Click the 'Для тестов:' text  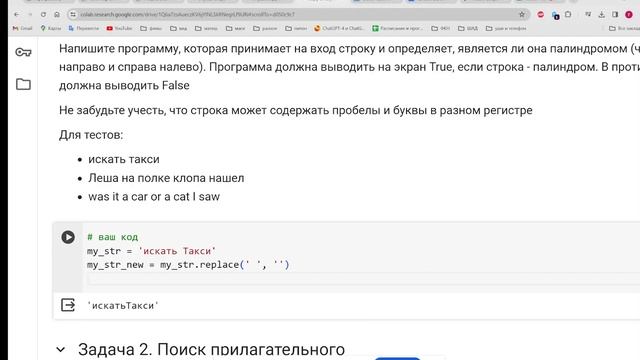point(91,135)
